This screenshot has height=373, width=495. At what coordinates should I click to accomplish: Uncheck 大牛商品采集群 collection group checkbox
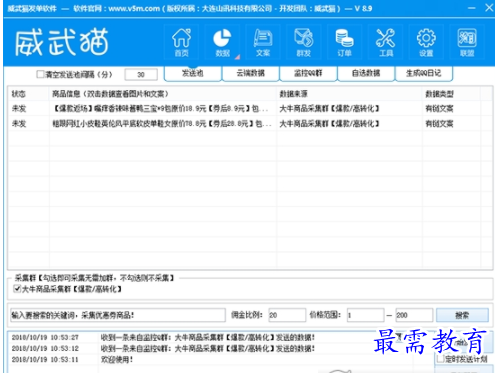tap(17, 289)
